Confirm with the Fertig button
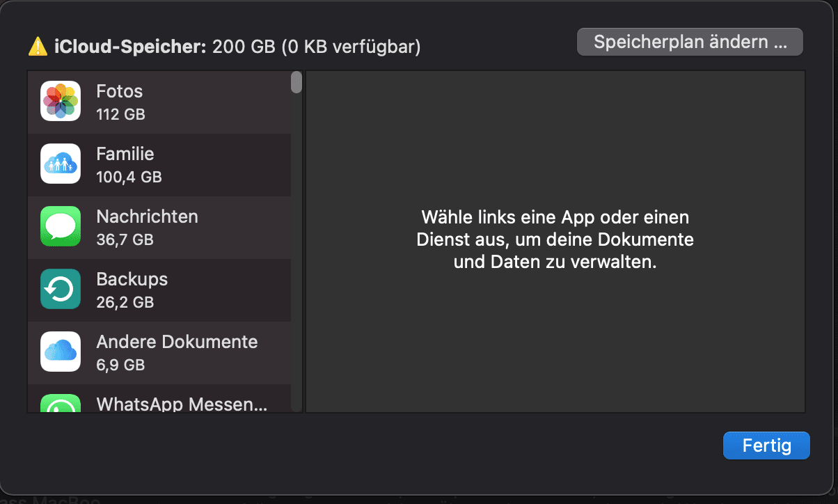This screenshot has width=838, height=504. click(x=766, y=446)
